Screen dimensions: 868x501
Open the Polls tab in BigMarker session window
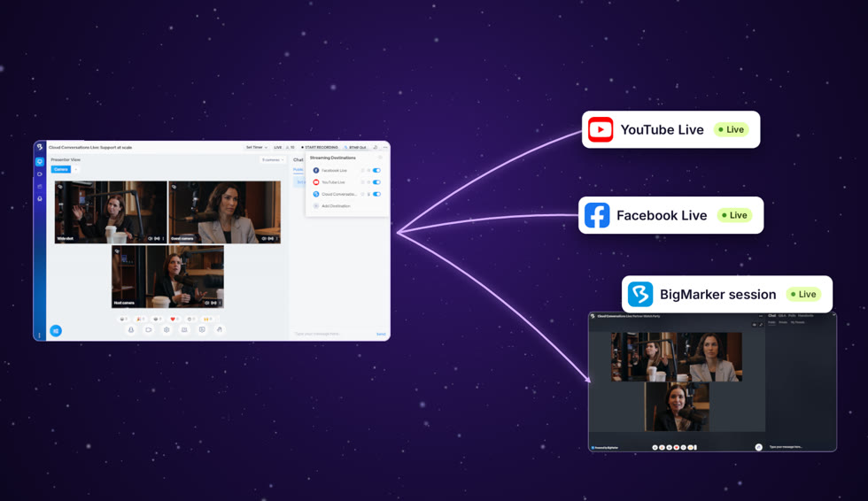[792, 316]
